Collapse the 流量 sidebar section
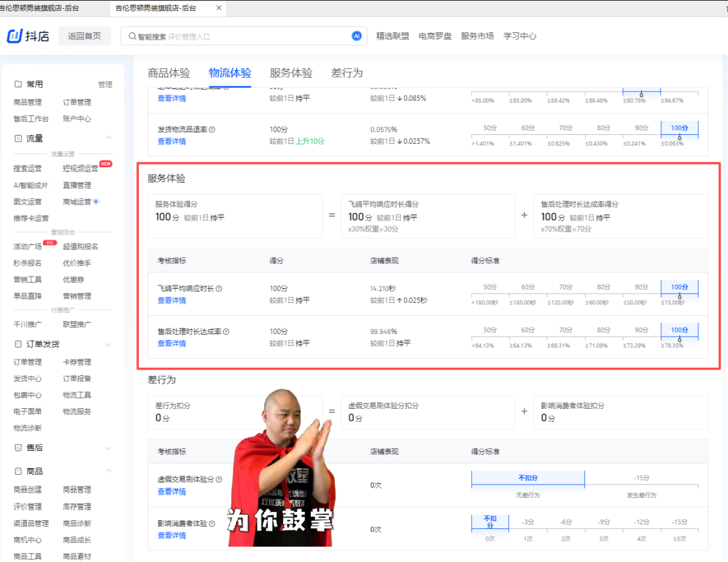Screen dimensions: 728x562 click(108, 138)
